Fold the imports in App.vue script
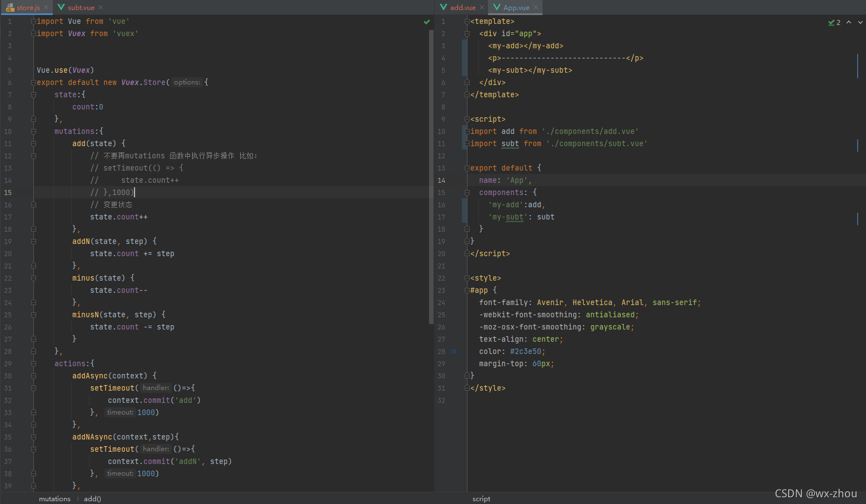This screenshot has width=866, height=504. tap(467, 131)
